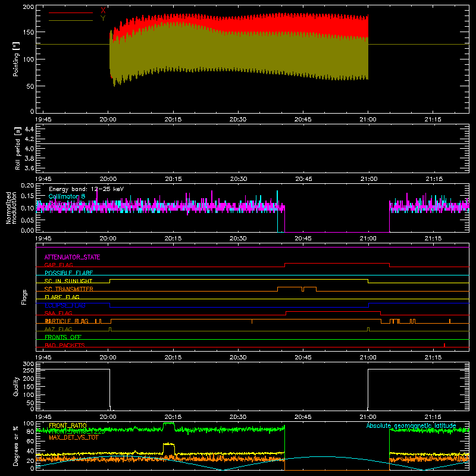This screenshot has width=476, height=476.
Task: Click the green FRONT_RATIO bump near 20:14
Action: (169, 425)
